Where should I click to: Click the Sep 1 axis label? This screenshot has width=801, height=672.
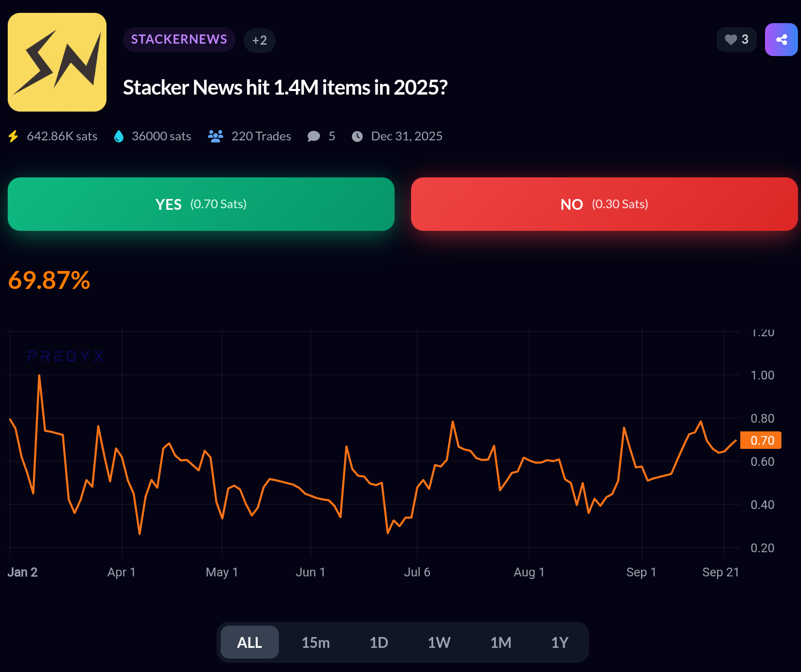642,572
